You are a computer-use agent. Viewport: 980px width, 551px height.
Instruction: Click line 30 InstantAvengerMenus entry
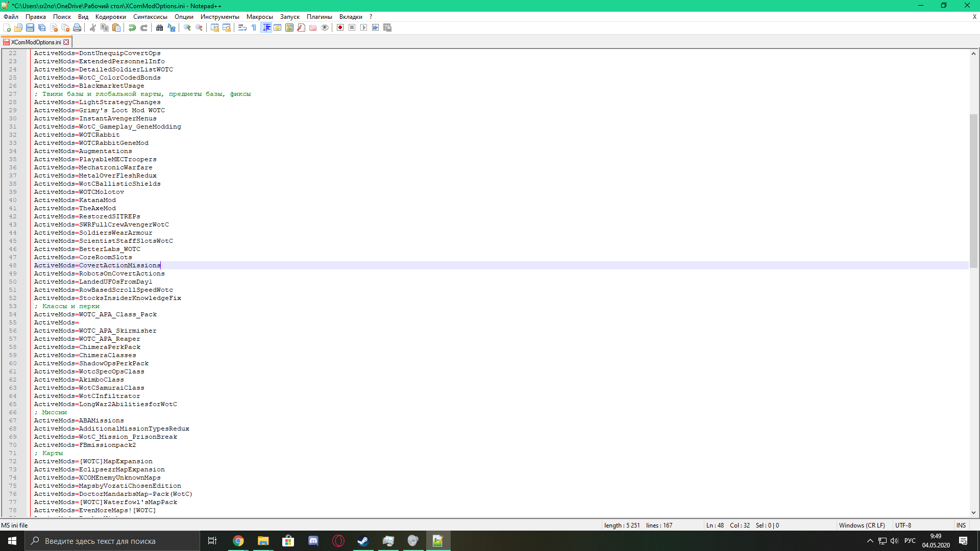(x=95, y=118)
